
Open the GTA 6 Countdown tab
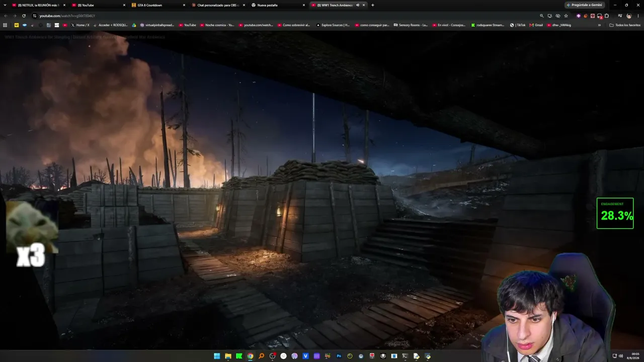click(x=158, y=5)
